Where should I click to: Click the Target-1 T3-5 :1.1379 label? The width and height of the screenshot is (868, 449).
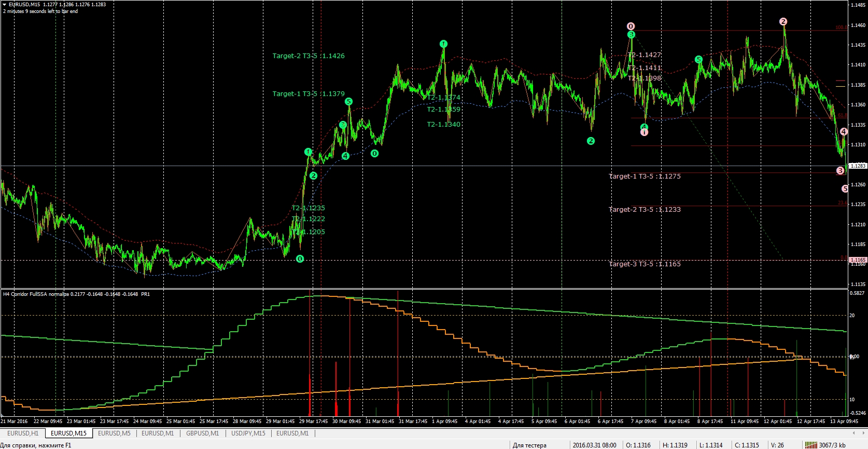coord(309,93)
